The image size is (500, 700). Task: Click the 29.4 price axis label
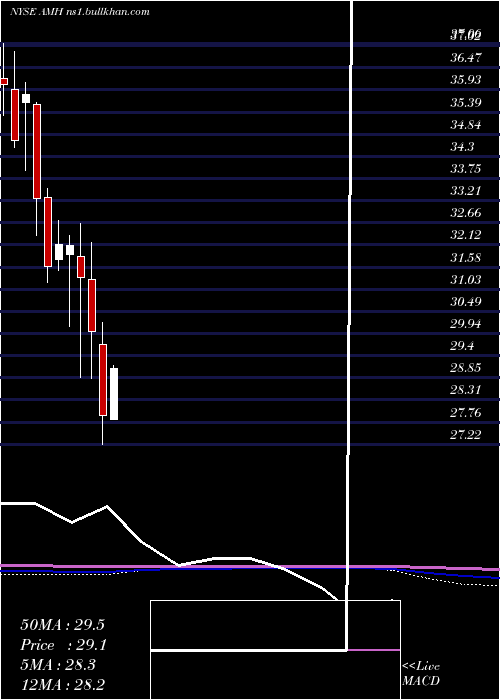462,346
